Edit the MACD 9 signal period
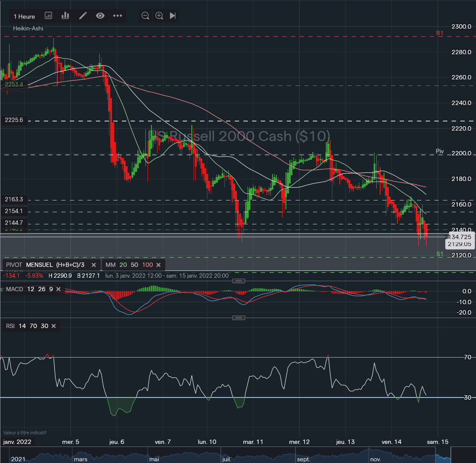476x463 pixels. 51,289
